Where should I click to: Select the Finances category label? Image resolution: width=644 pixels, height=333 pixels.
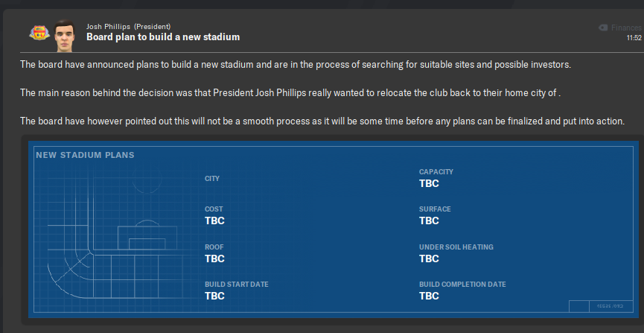(626, 28)
